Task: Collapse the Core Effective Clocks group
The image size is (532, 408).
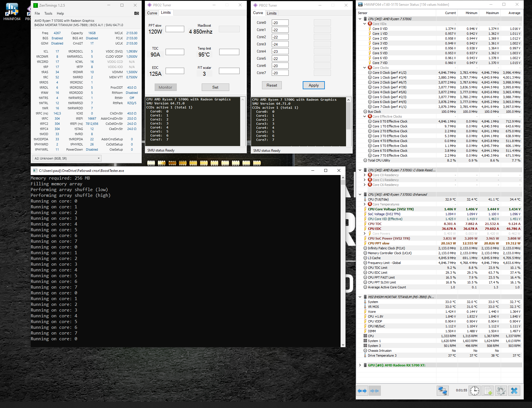Action: (x=365, y=116)
